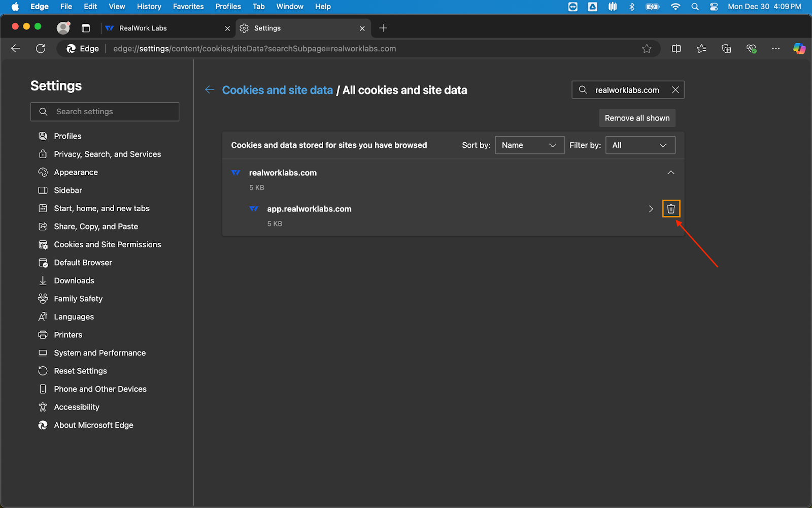This screenshot has height=508, width=812.
Task: Open the View menu
Action: 117,7
